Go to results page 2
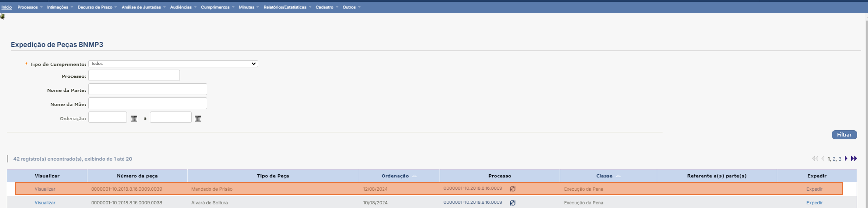Image resolution: width=868 pixels, height=208 pixels. (834, 159)
